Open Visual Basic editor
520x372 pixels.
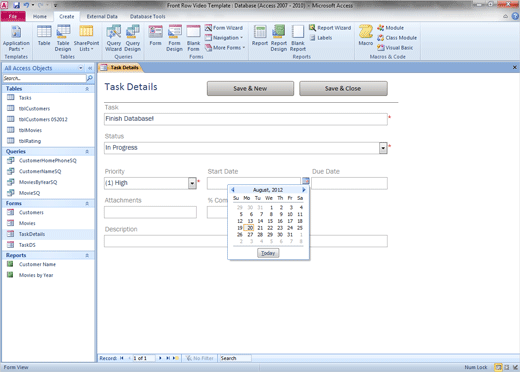[395, 48]
